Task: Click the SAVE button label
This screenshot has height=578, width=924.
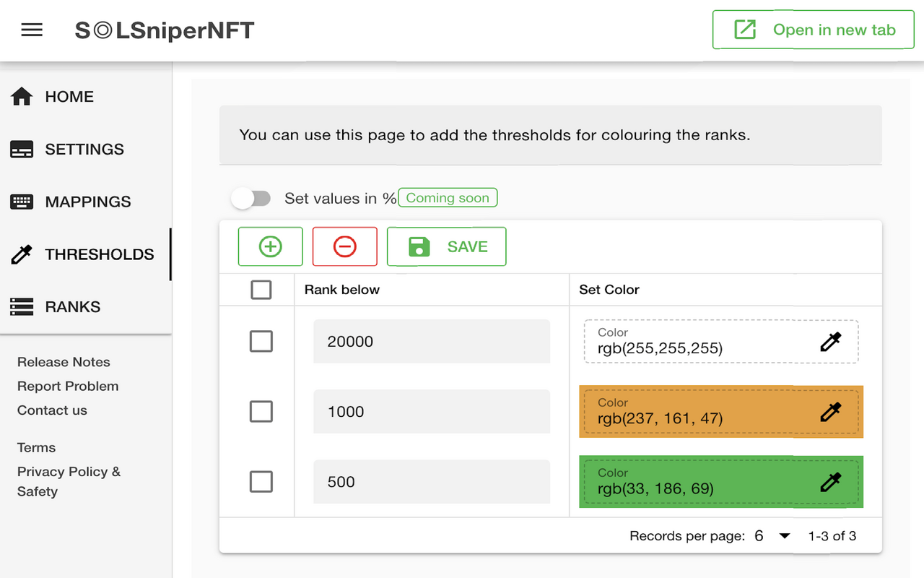Action: (468, 246)
